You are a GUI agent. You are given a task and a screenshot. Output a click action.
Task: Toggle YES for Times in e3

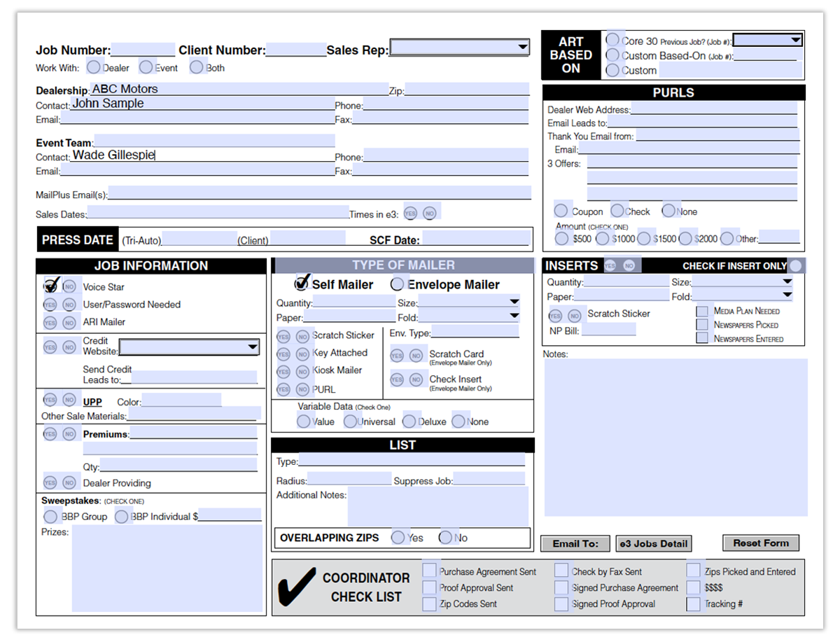[410, 213]
